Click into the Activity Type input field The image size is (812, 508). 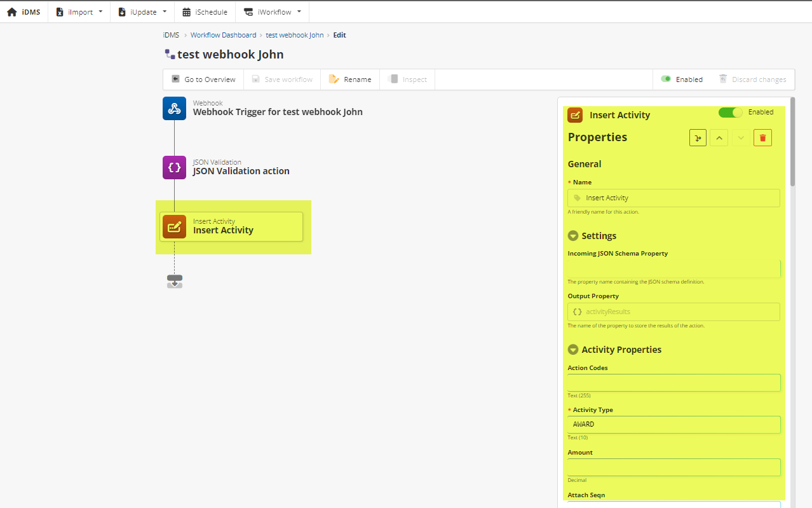pyautogui.click(x=673, y=425)
